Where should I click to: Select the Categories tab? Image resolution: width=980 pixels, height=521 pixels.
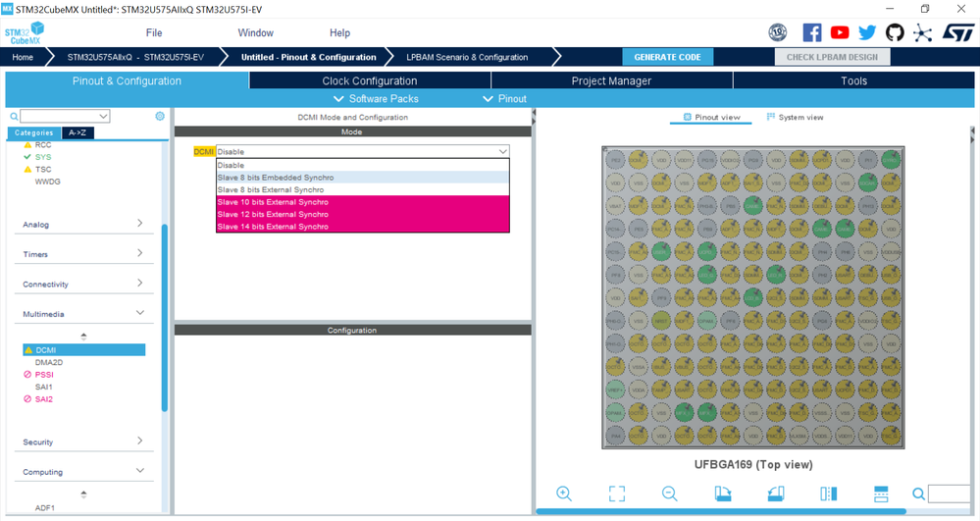pyautogui.click(x=33, y=132)
